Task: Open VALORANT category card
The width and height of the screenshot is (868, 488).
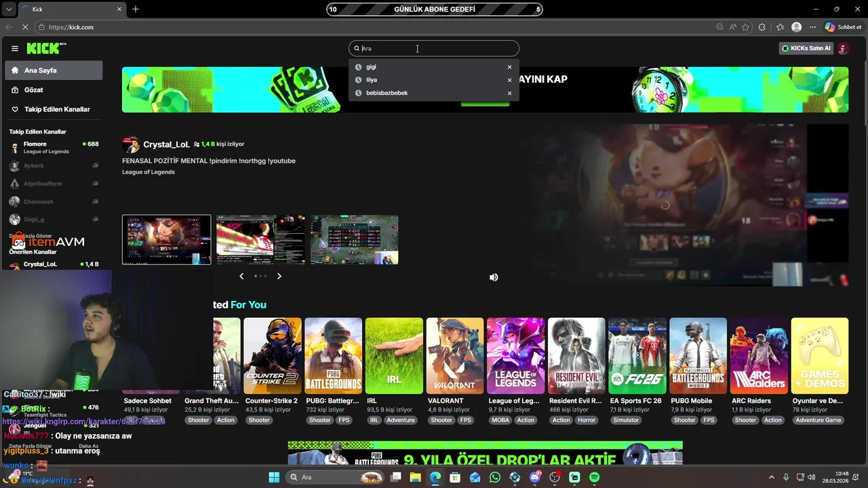Action: point(455,356)
